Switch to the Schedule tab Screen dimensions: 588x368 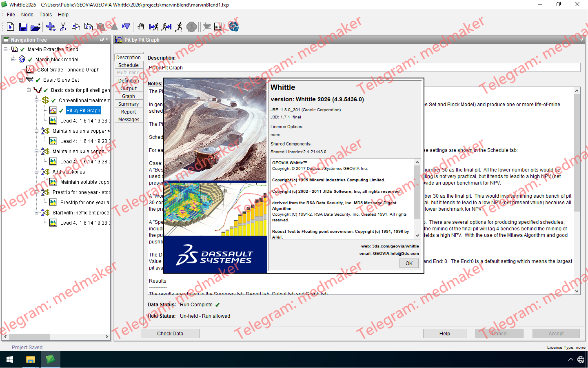point(129,65)
